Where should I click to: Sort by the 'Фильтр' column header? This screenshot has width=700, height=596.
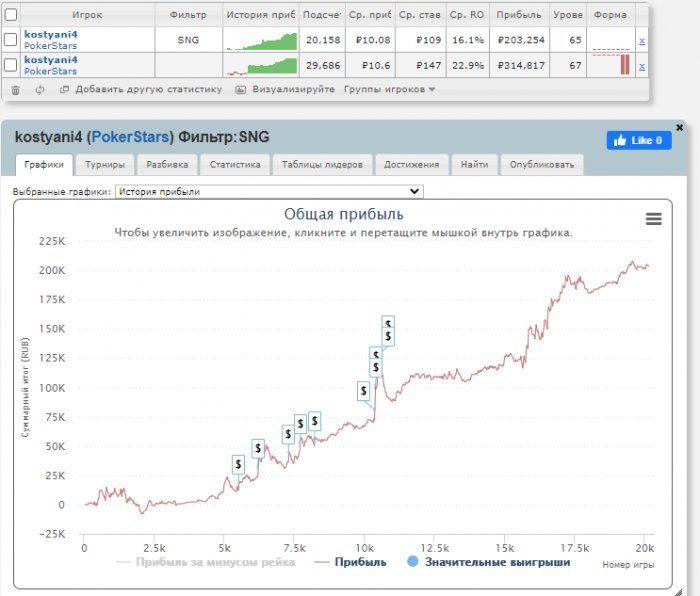click(188, 15)
